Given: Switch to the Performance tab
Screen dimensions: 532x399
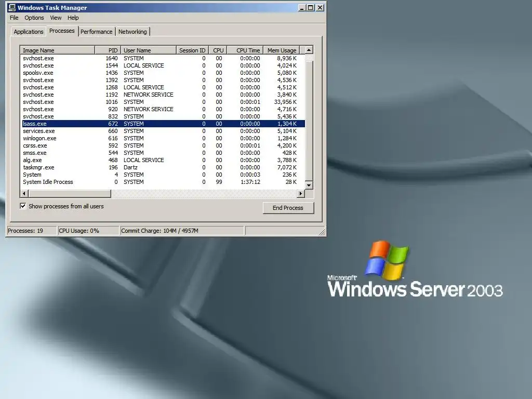Looking at the screenshot, I should pyautogui.click(x=96, y=32).
